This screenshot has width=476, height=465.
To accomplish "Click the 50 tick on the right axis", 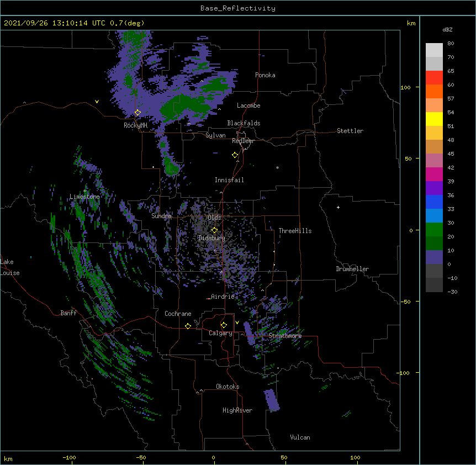I will [x=408, y=158].
